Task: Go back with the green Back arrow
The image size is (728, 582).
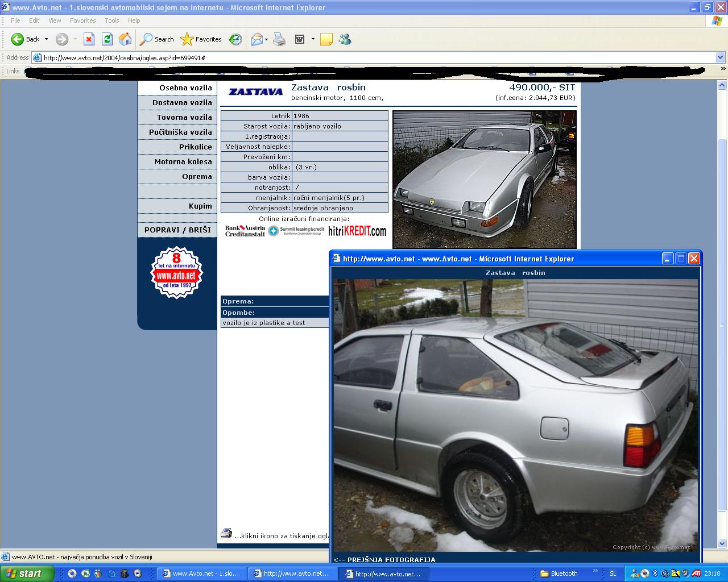Action: pyautogui.click(x=25, y=39)
